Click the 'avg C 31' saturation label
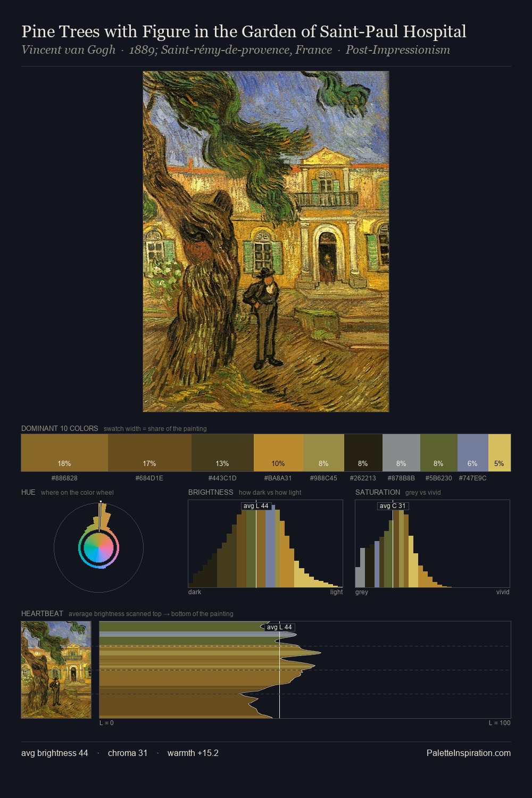The width and height of the screenshot is (532, 798). (393, 506)
